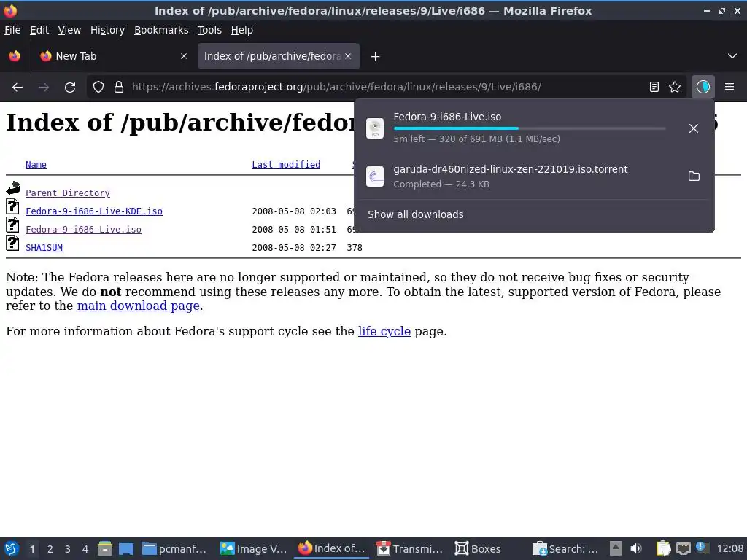
Task: Open the History menu
Action: [x=107, y=30]
